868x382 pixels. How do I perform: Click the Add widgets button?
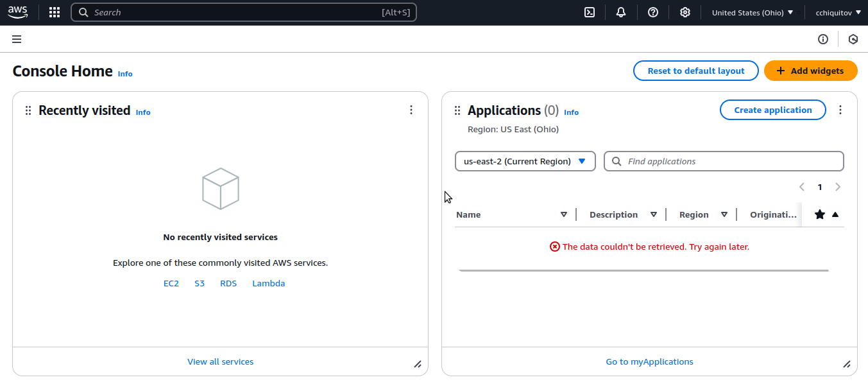click(x=810, y=71)
